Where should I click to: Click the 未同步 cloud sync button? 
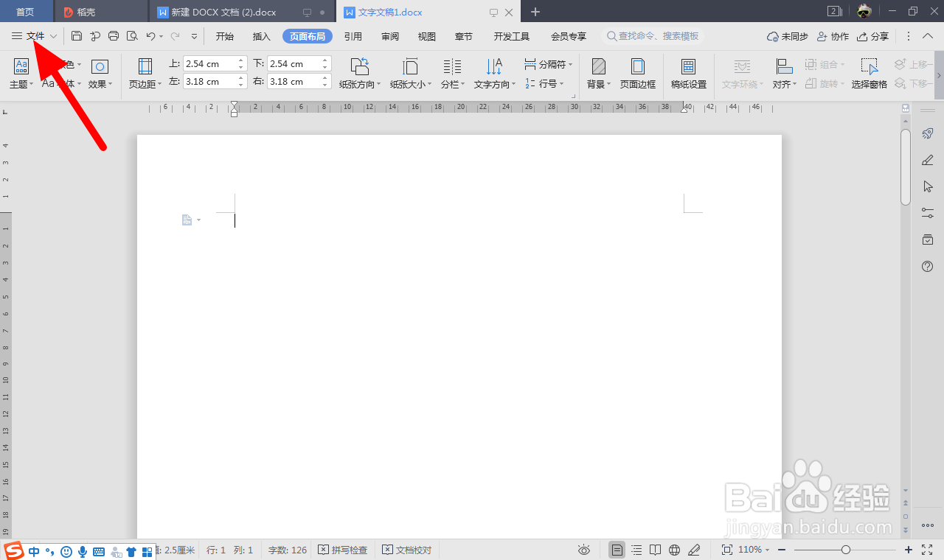pos(788,36)
